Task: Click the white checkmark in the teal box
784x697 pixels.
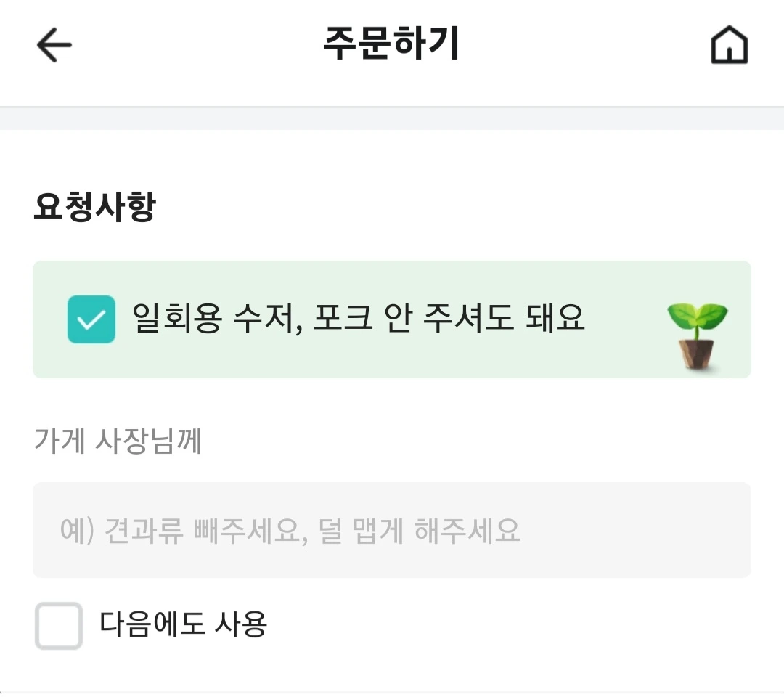Action: 91,319
